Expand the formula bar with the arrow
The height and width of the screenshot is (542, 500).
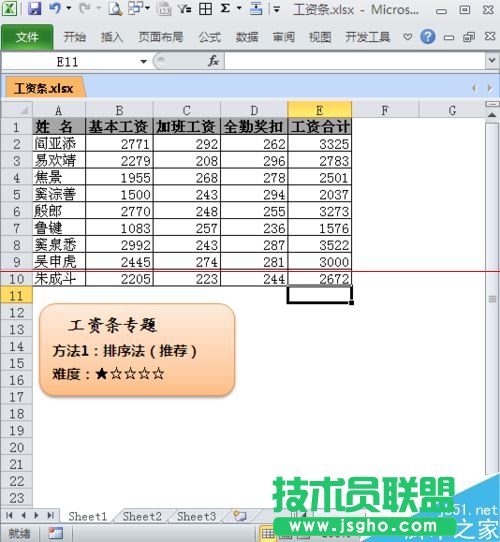(x=492, y=61)
